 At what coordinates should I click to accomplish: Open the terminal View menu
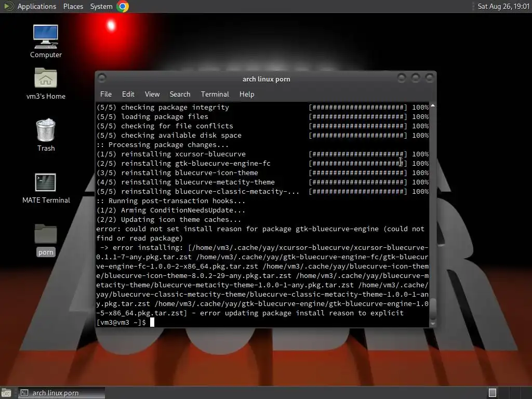click(152, 94)
